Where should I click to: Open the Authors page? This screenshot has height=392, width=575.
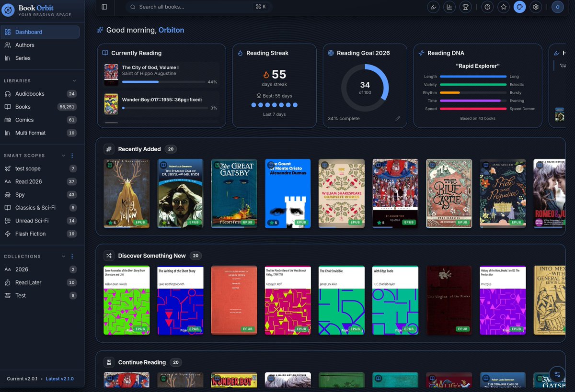point(40,45)
